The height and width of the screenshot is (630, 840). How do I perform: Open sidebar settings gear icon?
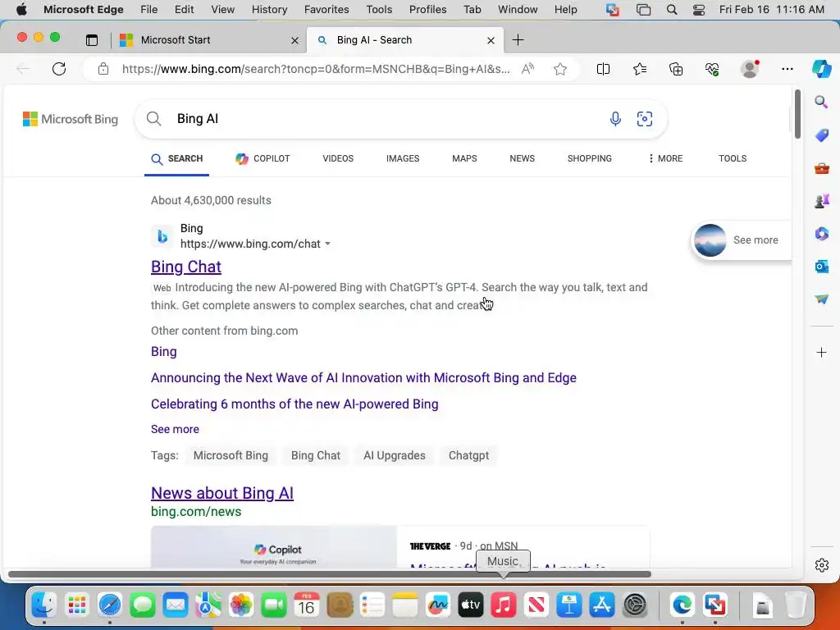click(x=822, y=565)
